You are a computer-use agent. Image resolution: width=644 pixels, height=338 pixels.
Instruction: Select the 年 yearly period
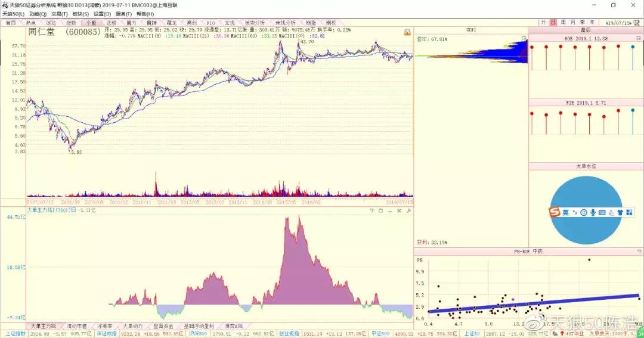point(592,23)
